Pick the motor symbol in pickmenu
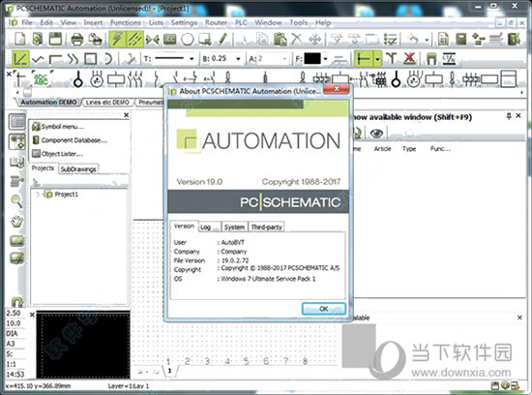Image resolution: width=532 pixels, height=395 pixels. (x=97, y=79)
